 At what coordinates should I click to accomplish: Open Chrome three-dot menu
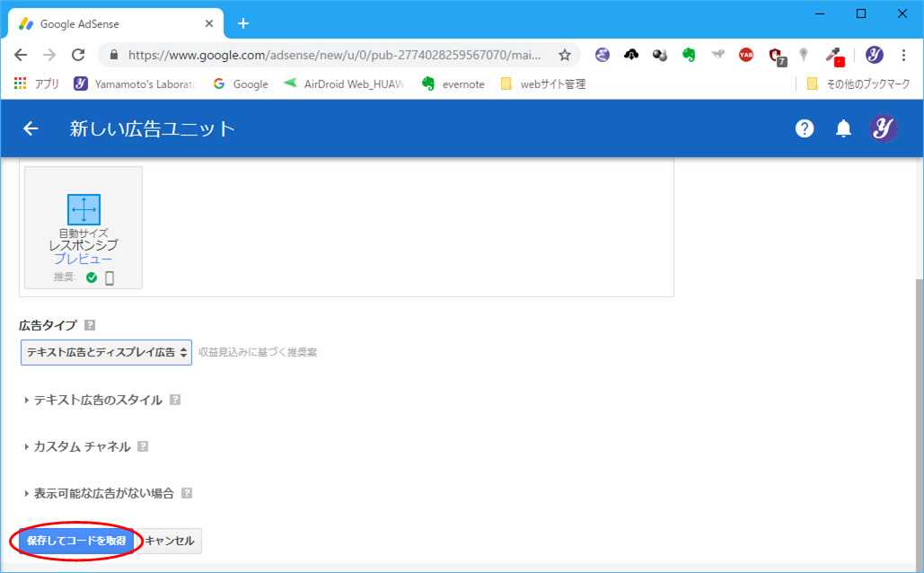[903, 55]
